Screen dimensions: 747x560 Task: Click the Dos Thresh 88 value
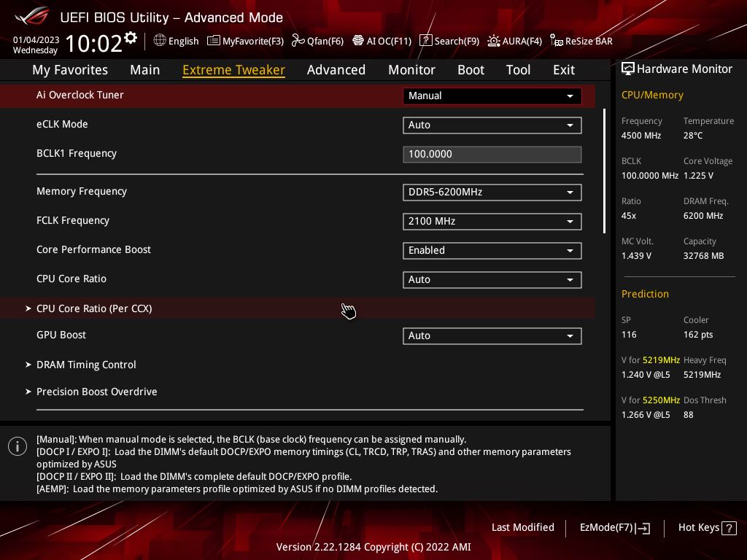tap(688, 415)
